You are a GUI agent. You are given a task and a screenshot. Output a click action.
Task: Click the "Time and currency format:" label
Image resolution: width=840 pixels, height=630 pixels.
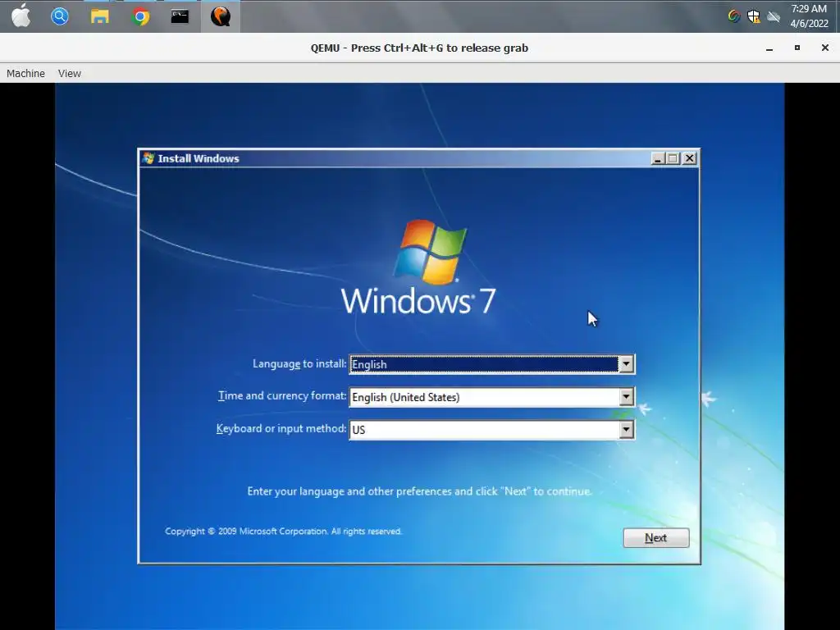click(282, 396)
